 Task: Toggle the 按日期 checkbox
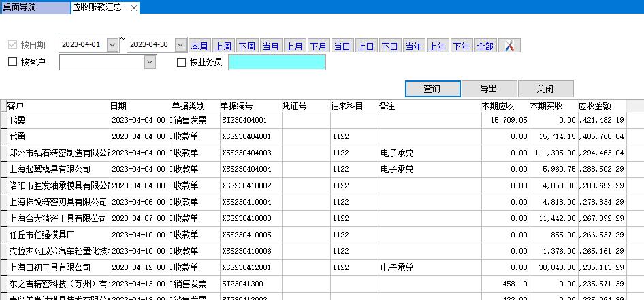(x=12, y=46)
